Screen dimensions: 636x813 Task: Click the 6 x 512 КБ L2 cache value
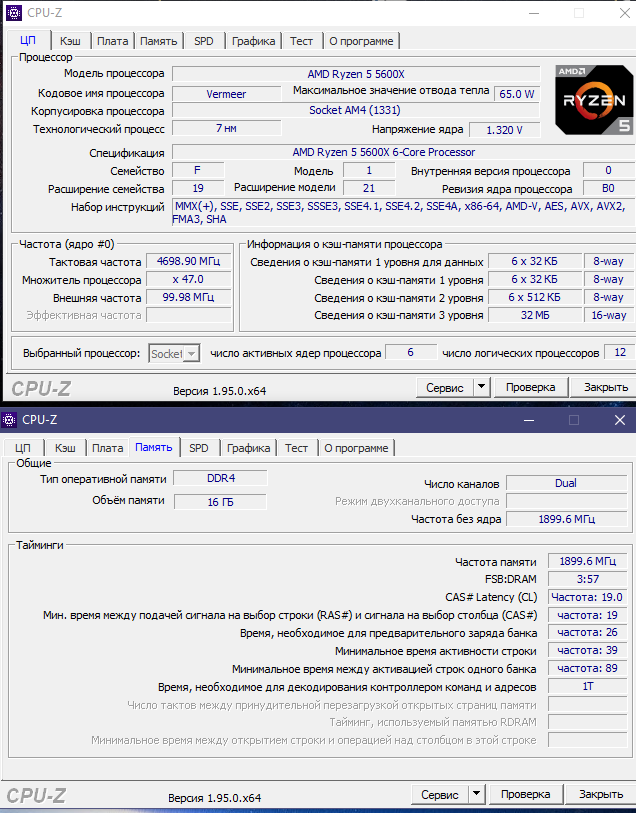click(534, 297)
